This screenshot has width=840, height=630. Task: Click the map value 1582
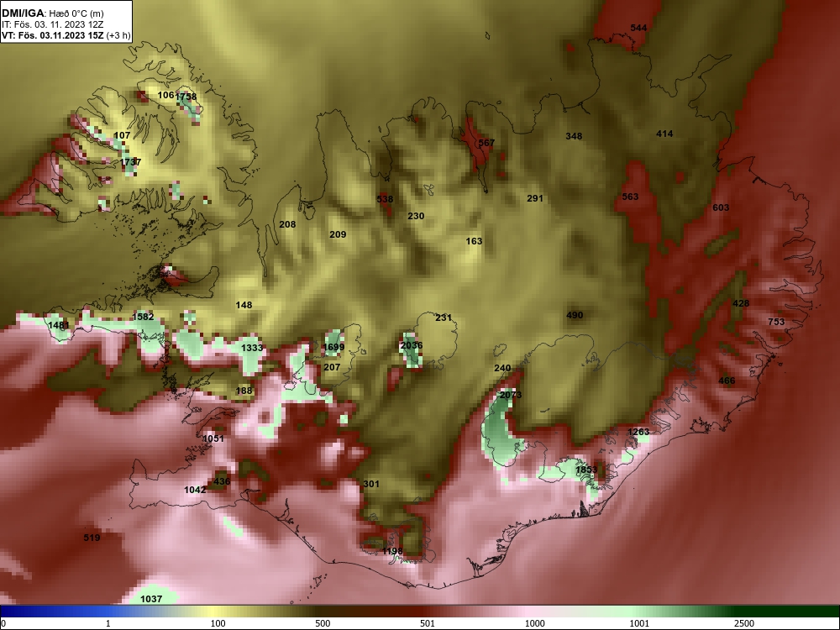pos(143,317)
